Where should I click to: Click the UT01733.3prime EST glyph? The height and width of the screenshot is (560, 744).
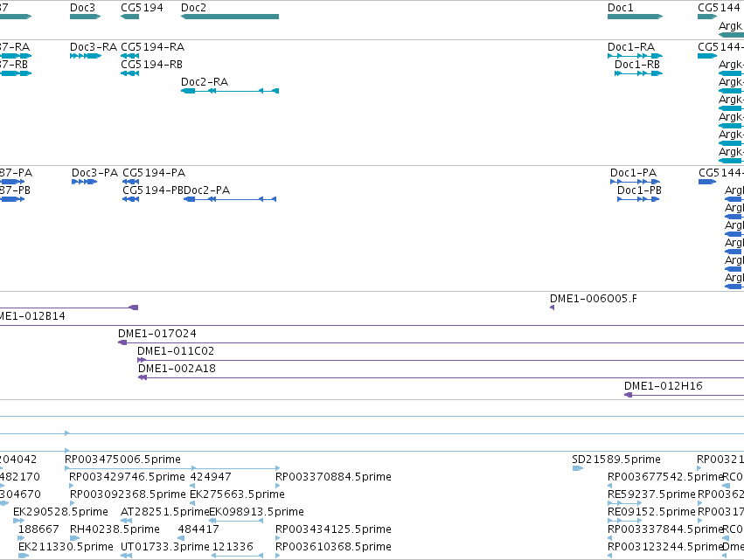tap(126, 556)
